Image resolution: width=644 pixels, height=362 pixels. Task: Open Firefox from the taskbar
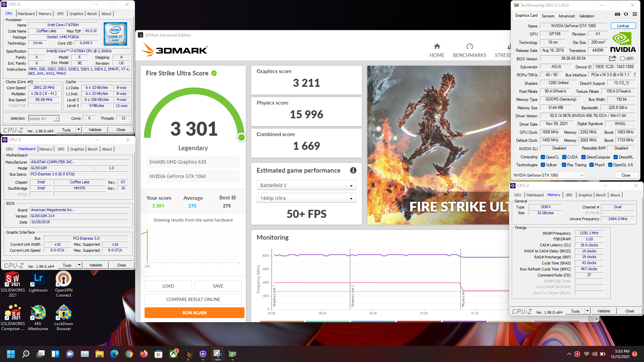click(144, 354)
